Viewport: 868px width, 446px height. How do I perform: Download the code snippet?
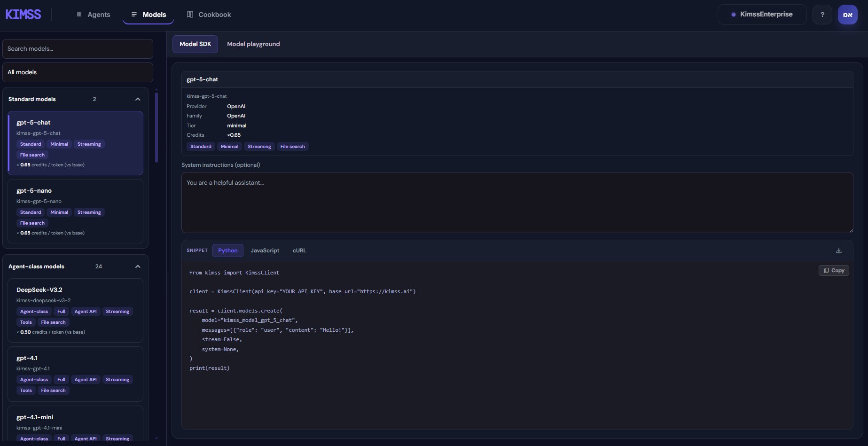click(839, 250)
